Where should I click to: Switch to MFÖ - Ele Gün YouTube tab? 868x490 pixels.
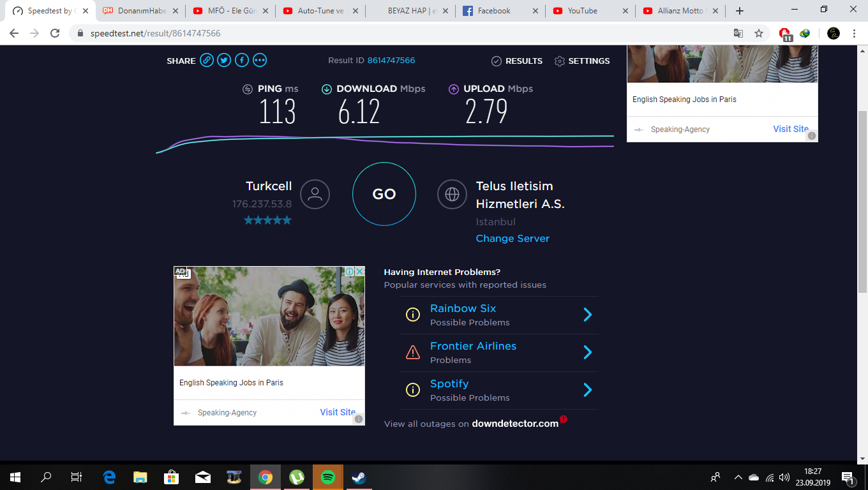231,11
